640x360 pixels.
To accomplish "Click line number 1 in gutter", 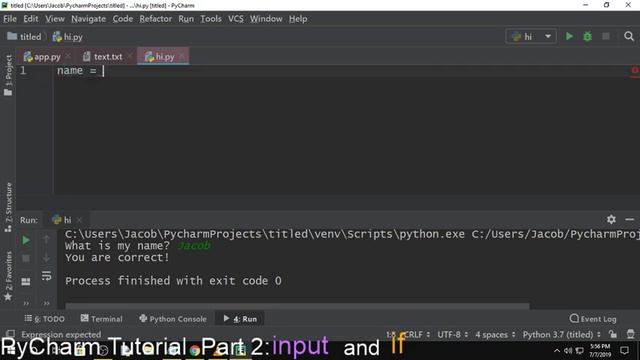I will click(23, 70).
